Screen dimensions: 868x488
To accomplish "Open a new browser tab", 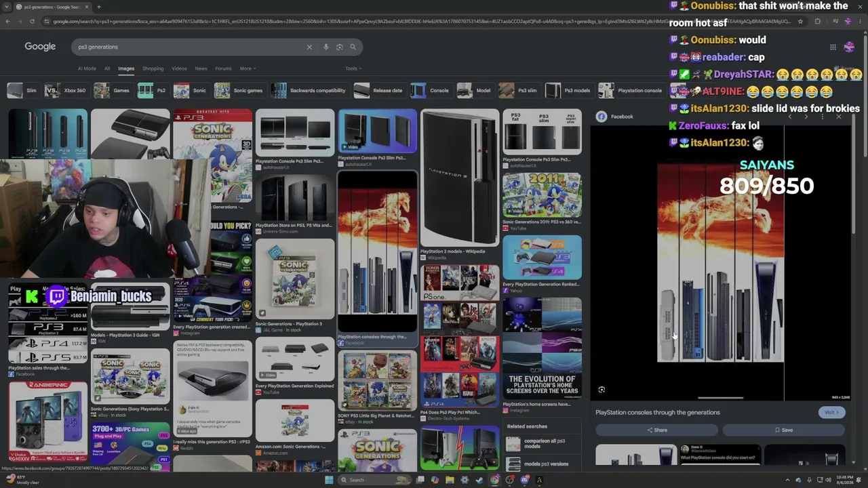I will coord(98,7).
